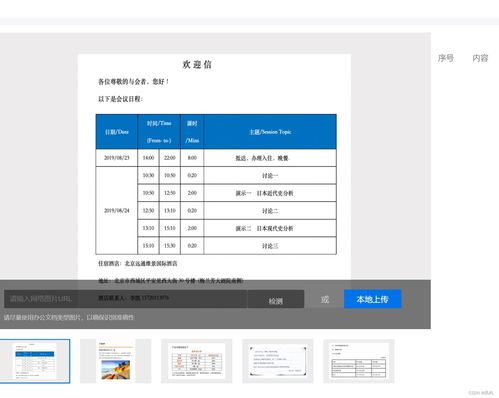Click the 日本现代史分析 session cell

pos(270,228)
